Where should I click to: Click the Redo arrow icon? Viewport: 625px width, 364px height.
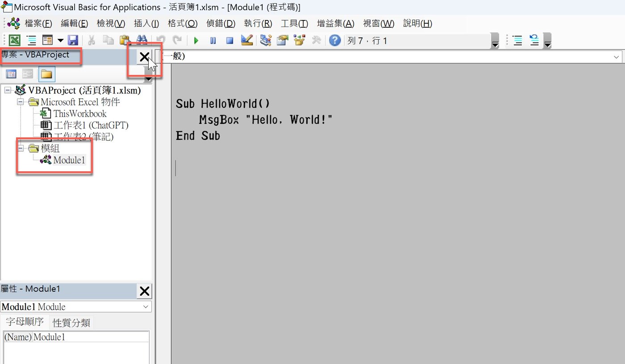(177, 41)
